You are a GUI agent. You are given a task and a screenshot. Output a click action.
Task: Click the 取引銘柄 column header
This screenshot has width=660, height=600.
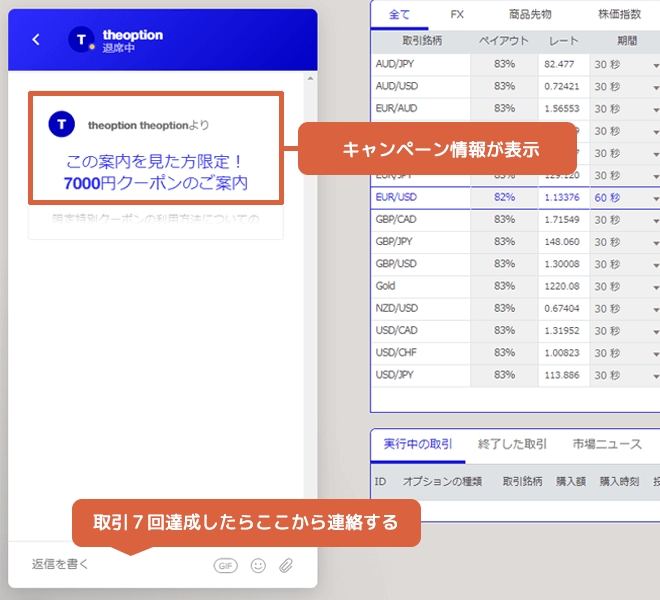[x=422, y=41]
